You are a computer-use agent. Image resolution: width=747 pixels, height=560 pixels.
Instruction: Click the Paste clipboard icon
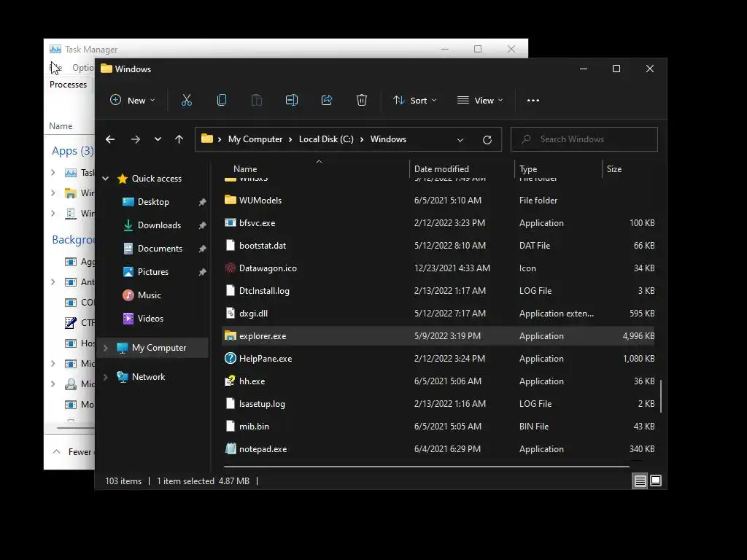[257, 100]
